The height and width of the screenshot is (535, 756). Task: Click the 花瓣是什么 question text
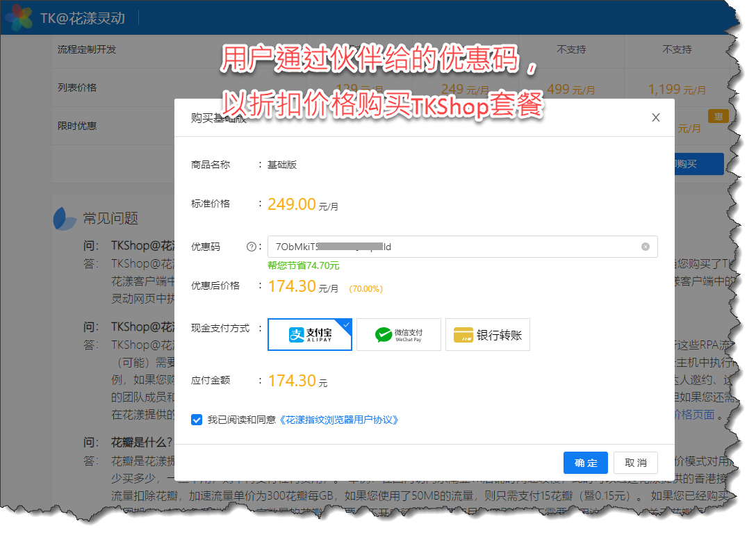pos(141,443)
